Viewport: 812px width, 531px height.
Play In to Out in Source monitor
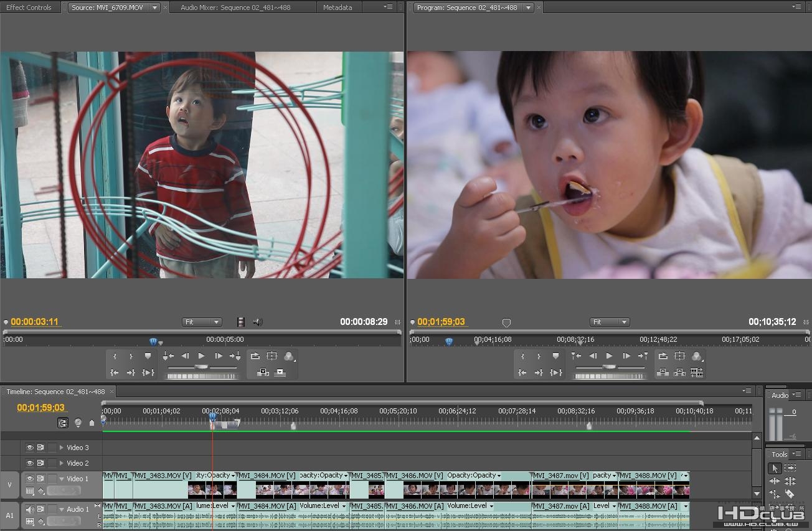point(148,372)
